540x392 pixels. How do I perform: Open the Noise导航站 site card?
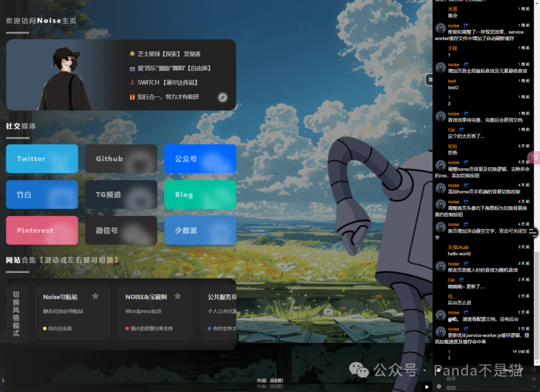[72, 312]
